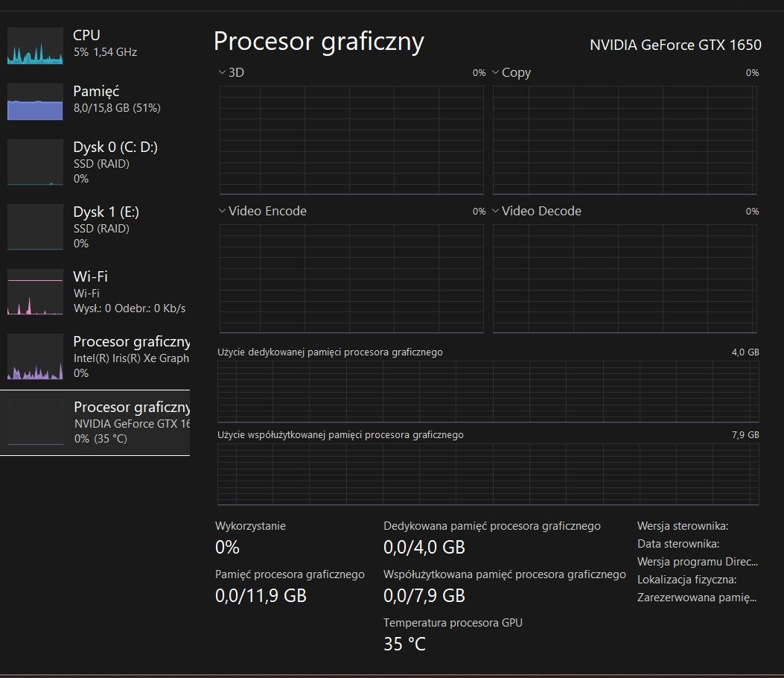Click the dedicated GPU memory usage graph

pyautogui.click(x=488, y=391)
